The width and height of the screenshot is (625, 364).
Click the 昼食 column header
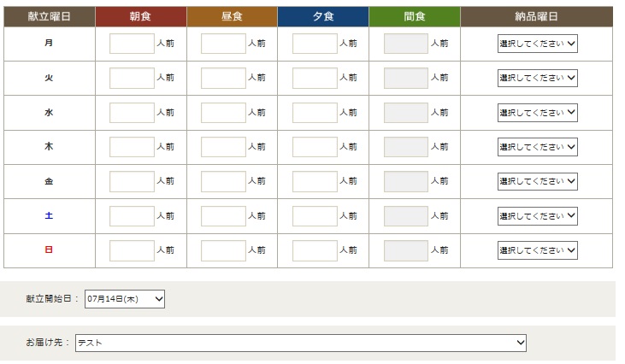tap(232, 16)
